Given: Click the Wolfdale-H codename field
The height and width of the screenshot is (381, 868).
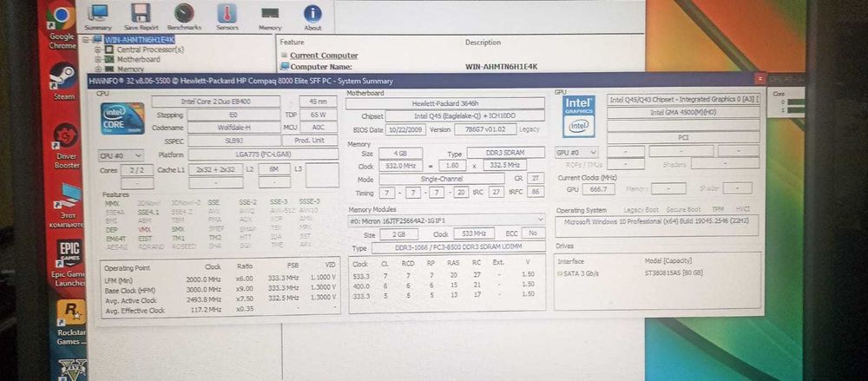Looking at the screenshot, I should 233,128.
